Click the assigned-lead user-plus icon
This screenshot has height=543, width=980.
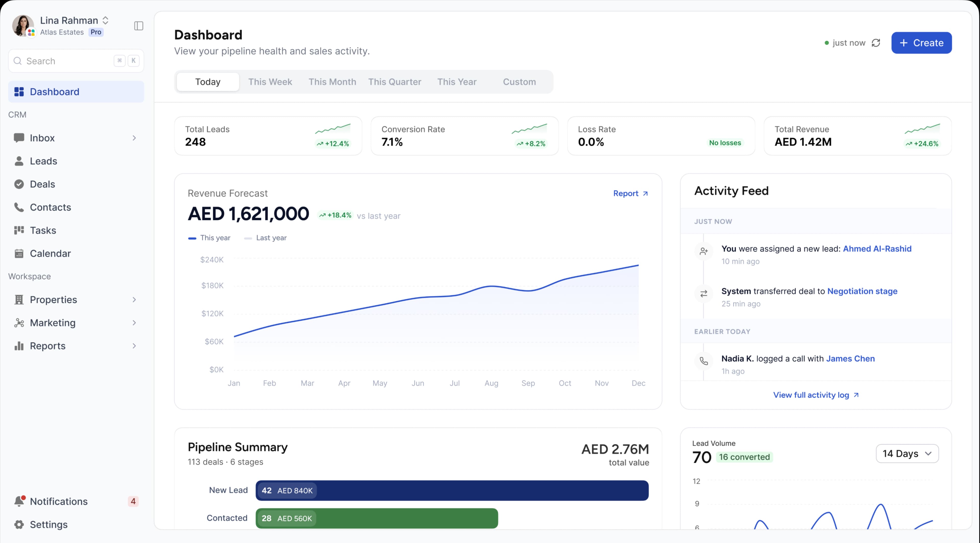pos(704,251)
